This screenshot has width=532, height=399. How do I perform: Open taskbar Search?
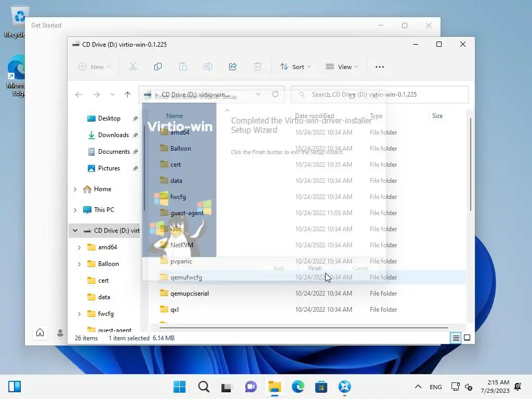click(x=204, y=387)
